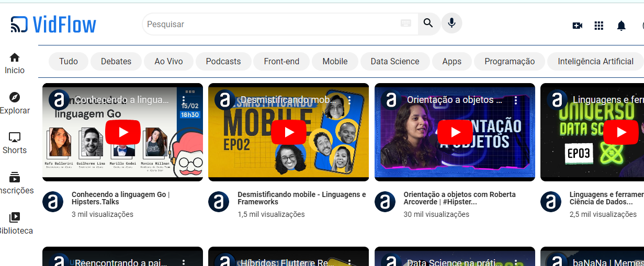Click the VidFlow logo
This screenshot has width=644, height=266.
53,25
